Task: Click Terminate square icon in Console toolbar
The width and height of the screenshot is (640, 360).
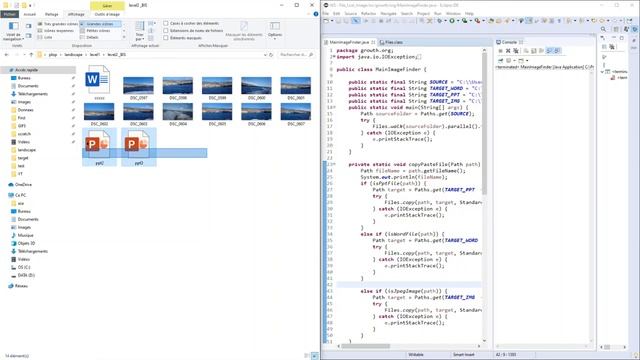Action: point(500,51)
